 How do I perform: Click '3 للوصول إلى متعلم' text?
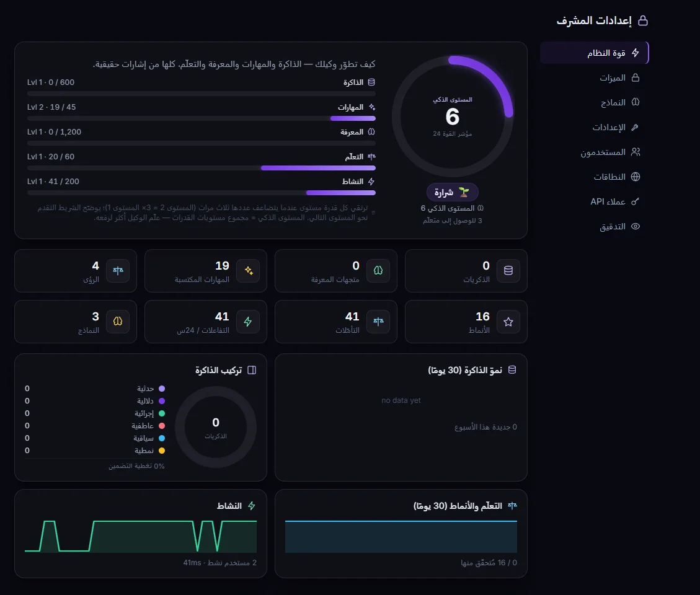coord(452,221)
